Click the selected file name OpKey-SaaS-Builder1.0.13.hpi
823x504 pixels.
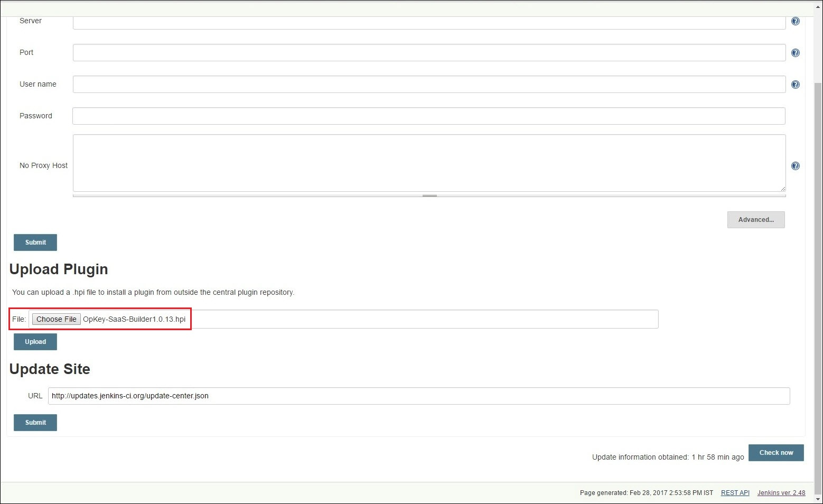(134, 319)
